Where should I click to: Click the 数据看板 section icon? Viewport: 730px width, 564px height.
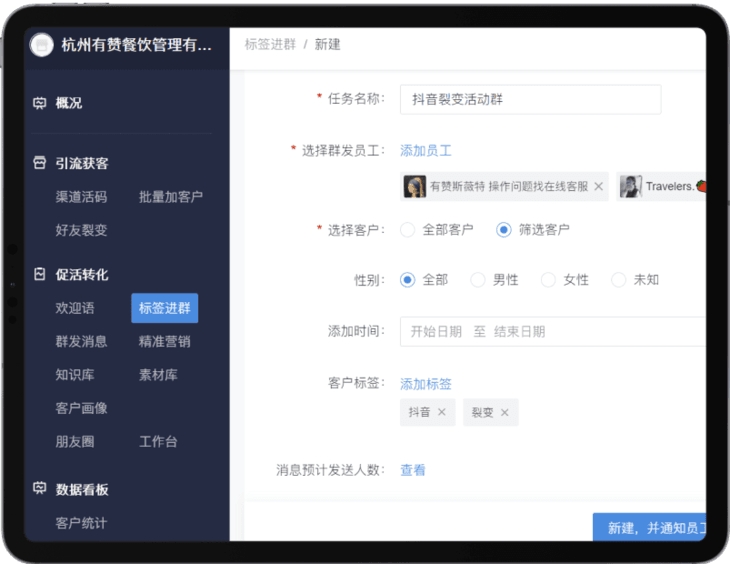tap(40, 489)
